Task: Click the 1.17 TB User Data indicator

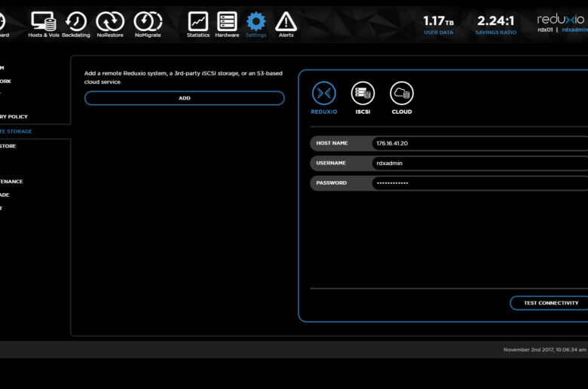Action: 439,25
